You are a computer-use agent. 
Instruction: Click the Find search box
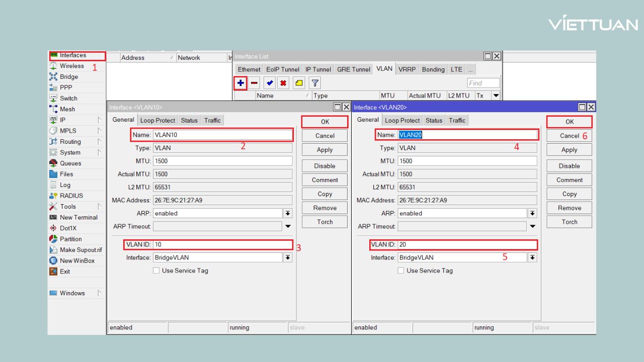483,83
